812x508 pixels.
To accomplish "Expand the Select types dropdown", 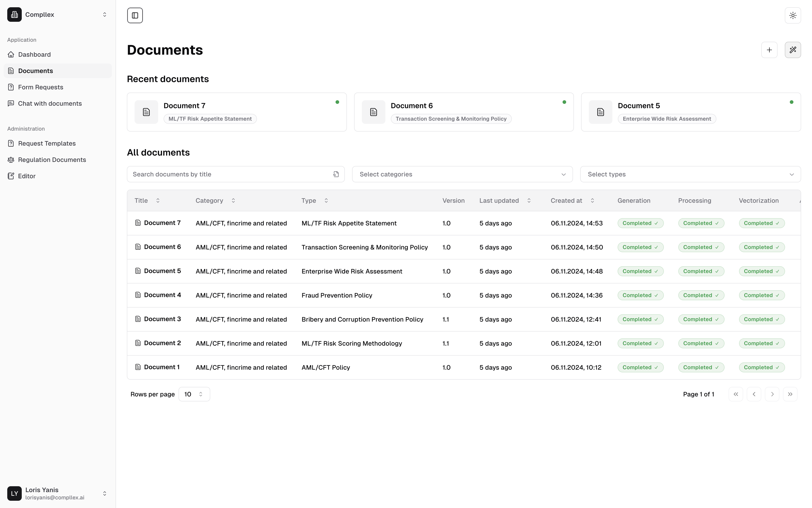I will [690, 174].
